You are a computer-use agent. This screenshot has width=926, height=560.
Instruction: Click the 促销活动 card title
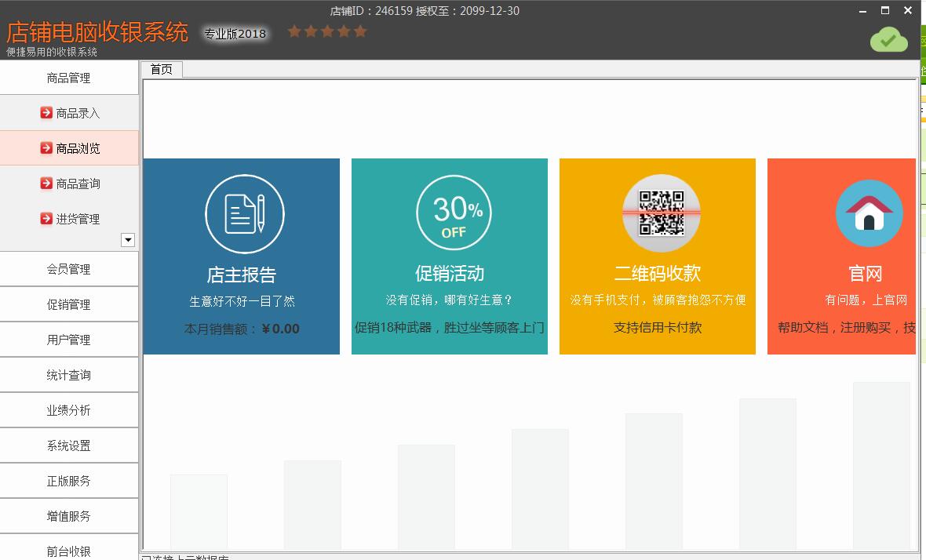450,273
